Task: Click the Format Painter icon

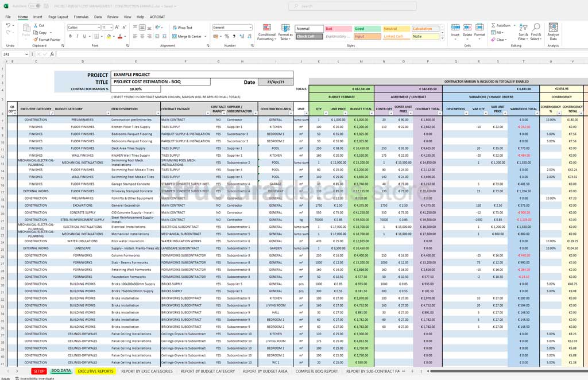Action: [x=47, y=40]
